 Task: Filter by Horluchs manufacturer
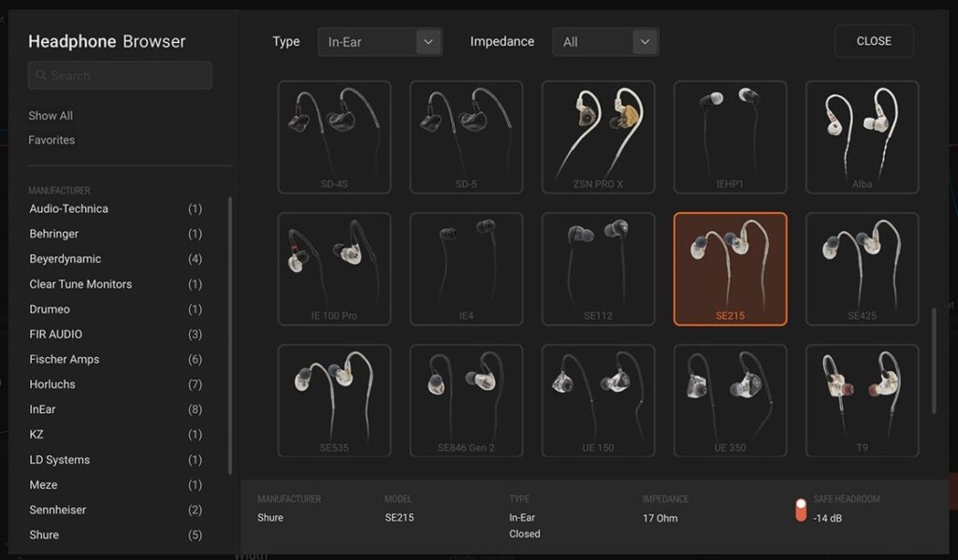point(115,384)
